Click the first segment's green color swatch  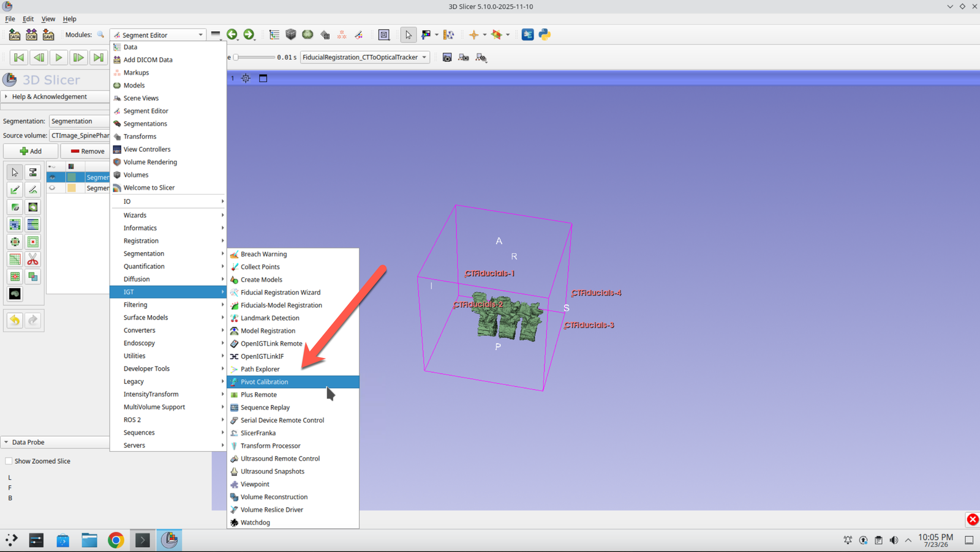[72, 177]
